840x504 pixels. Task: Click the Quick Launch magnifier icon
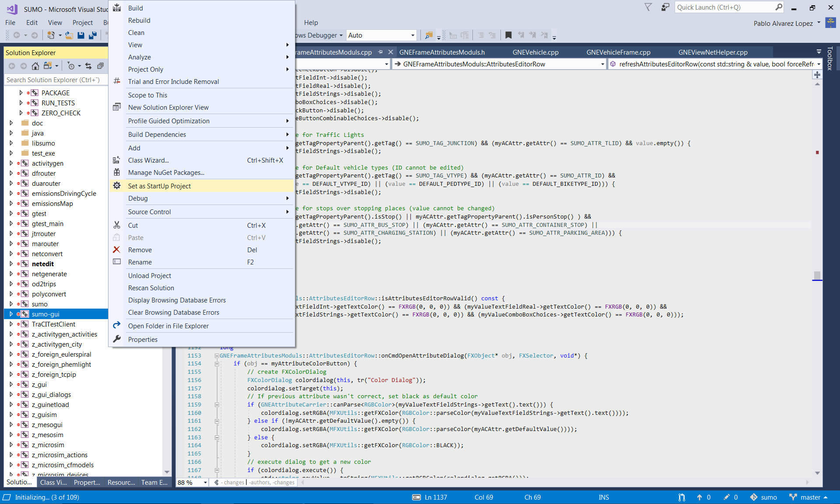point(779,7)
